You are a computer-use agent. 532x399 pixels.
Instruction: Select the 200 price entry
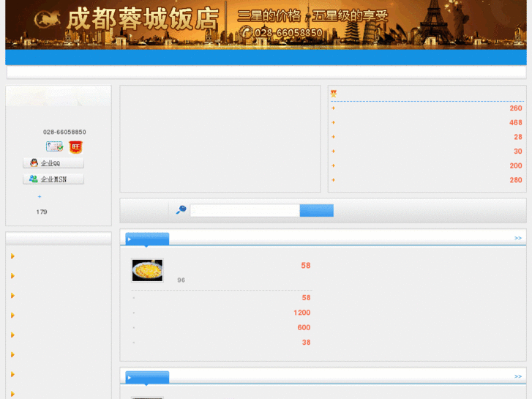click(x=516, y=165)
